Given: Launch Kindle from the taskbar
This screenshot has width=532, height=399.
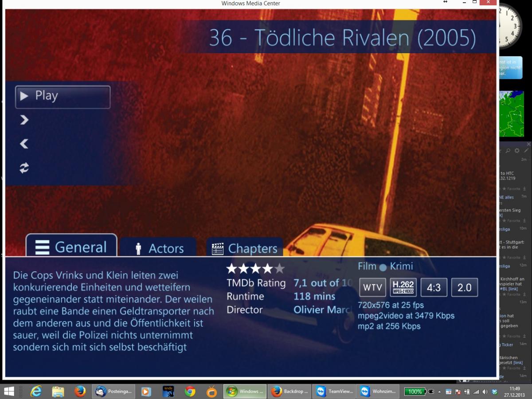Looking at the screenshot, I should (x=168, y=391).
